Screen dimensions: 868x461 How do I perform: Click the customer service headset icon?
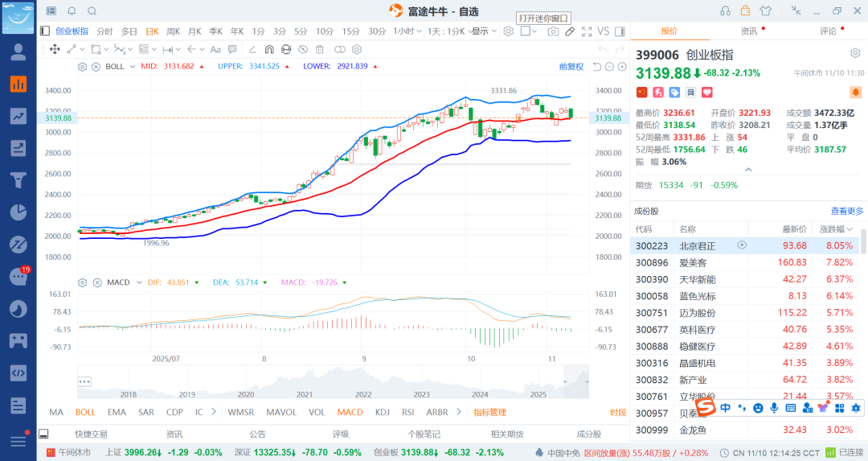coord(725,10)
